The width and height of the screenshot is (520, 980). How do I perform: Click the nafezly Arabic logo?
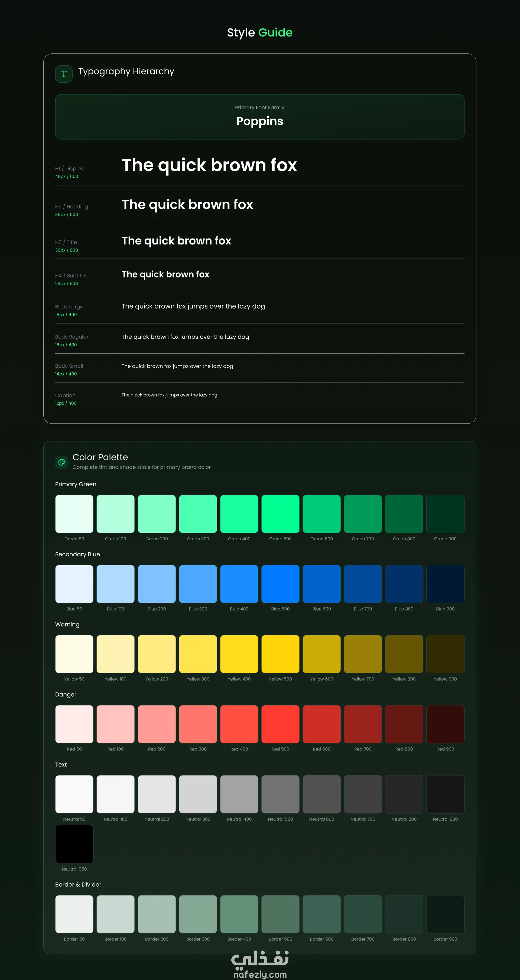260,958
